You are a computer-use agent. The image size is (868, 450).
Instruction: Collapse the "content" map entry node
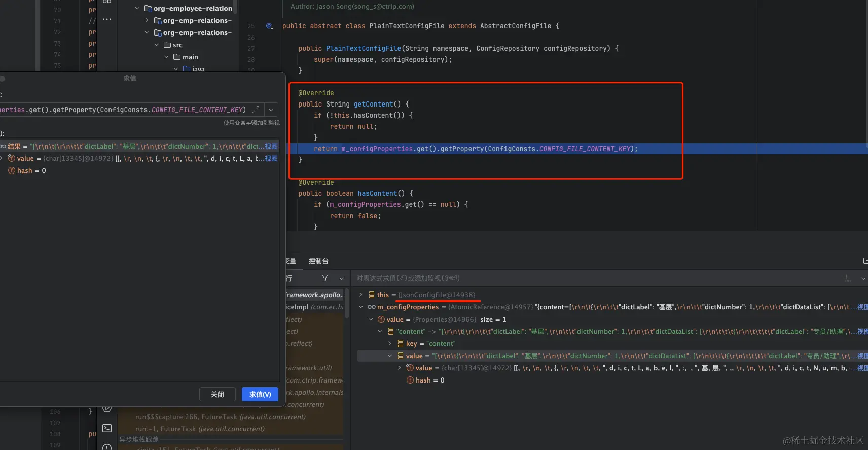click(x=380, y=331)
